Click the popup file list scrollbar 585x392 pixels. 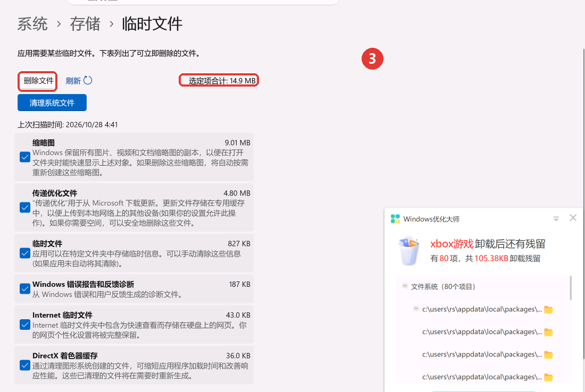coord(571,288)
